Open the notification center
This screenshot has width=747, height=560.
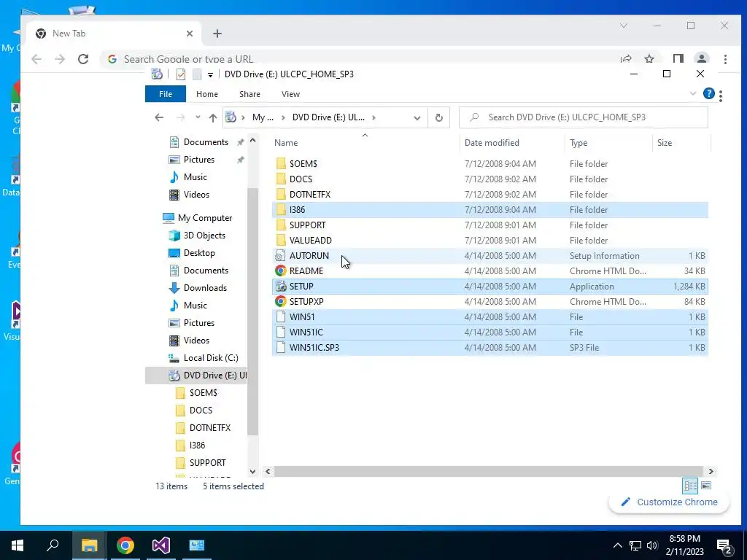724,545
